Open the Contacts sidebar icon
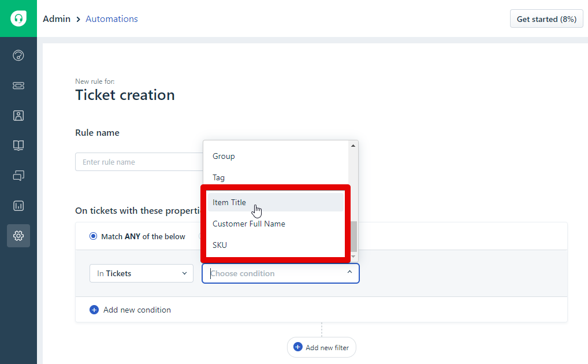The width and height of the screenshot is (588, 364). coord(18,116)
